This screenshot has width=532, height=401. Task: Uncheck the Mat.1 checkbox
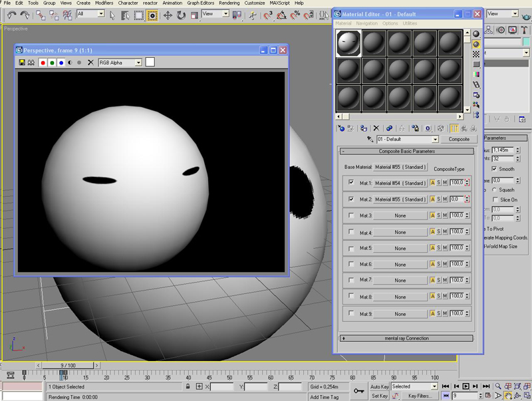351,182
